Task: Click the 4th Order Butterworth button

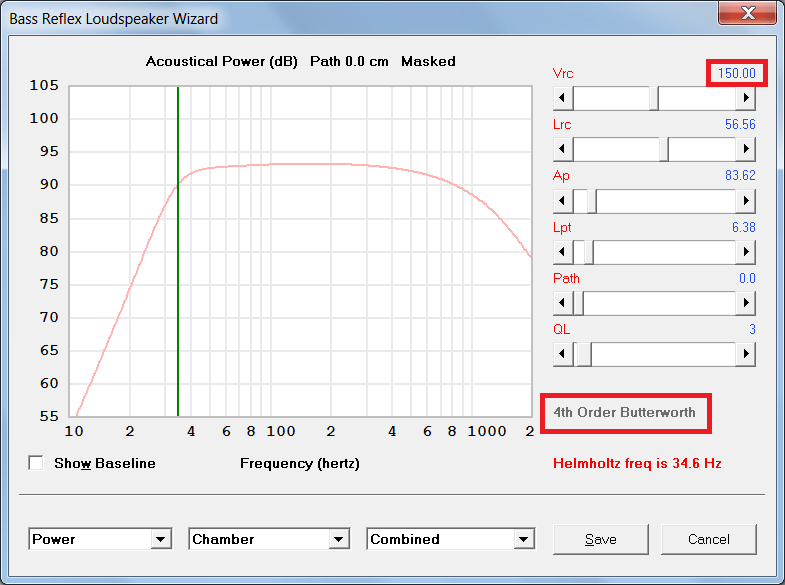Action: (x=625, y=413)
